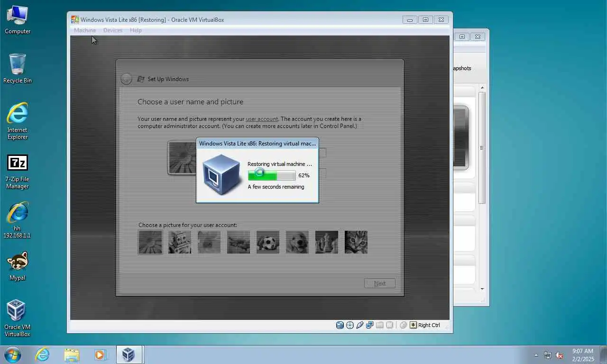Click the restoring progress bar

coord(272,175)
